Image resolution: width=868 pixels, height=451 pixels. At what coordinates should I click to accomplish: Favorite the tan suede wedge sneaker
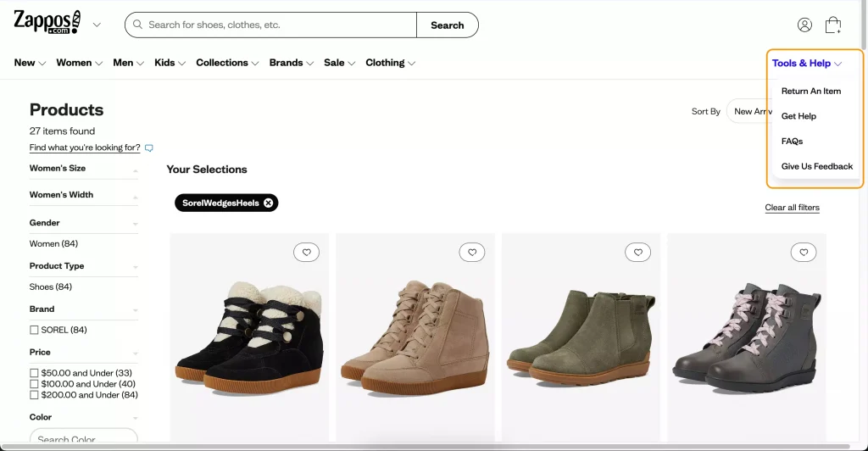click(472, 253)
